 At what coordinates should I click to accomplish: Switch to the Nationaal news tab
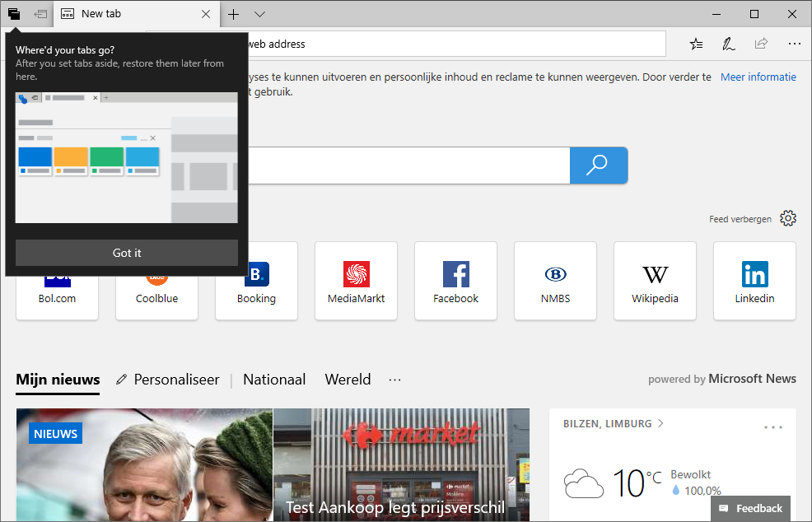pyautogui.click(x=274, y=380)
